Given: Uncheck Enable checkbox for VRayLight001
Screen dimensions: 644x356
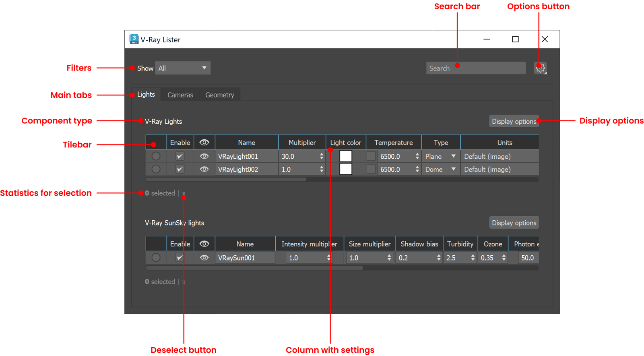Looking at the screenshot, I should coord(180,156).
